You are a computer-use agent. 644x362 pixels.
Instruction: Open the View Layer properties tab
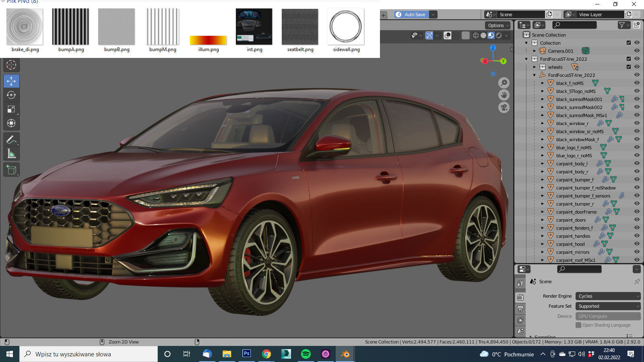pos(520,320)
